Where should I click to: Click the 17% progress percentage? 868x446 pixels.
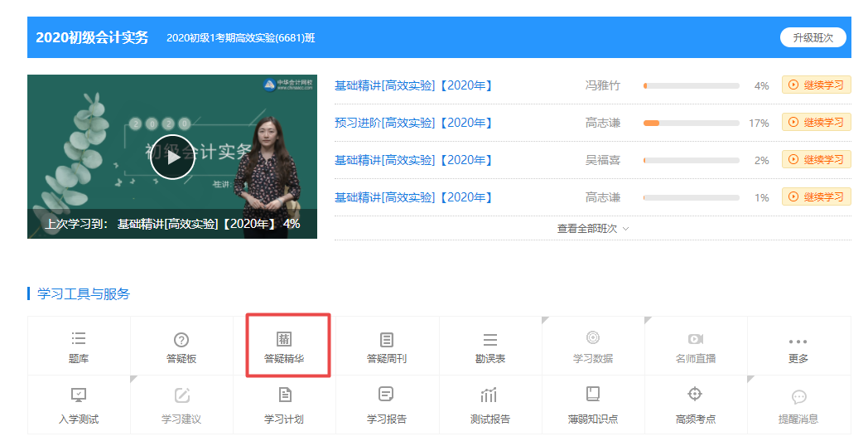[x=759, y=123]
